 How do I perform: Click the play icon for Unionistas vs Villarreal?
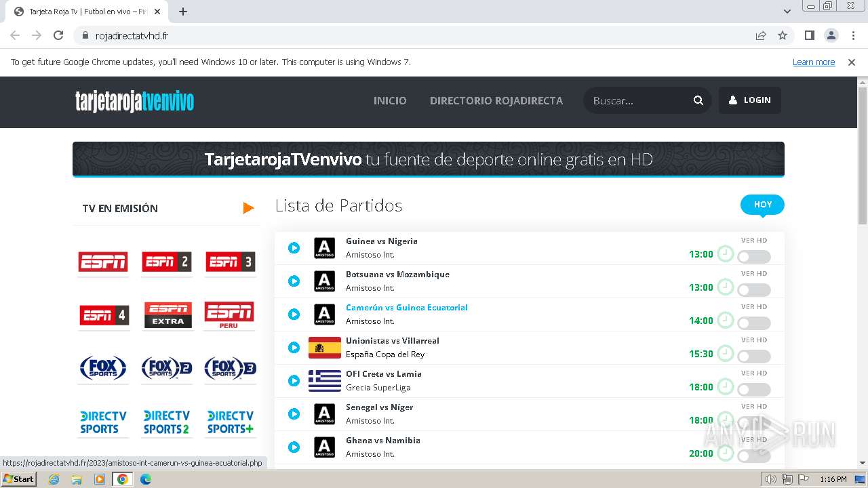click(294, 348)
